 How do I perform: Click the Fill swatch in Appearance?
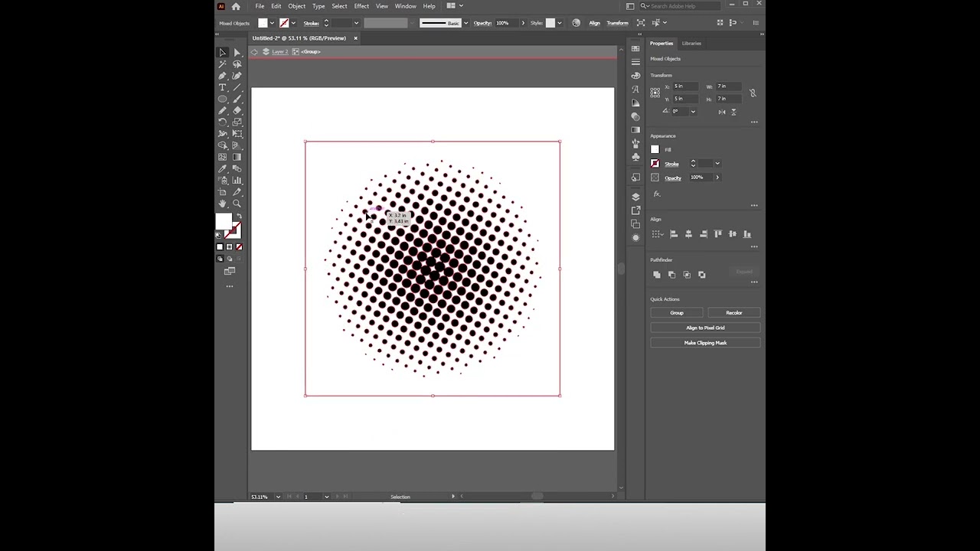(x=655, y=149)
